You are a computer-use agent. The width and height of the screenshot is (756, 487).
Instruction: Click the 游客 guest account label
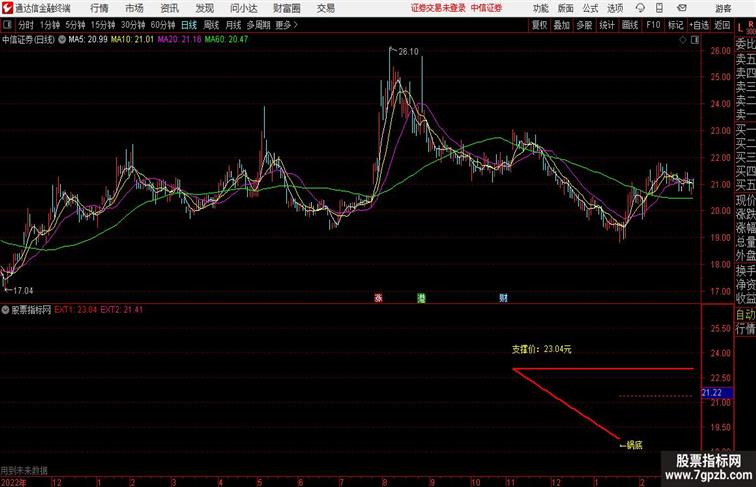tap(723, 8)
